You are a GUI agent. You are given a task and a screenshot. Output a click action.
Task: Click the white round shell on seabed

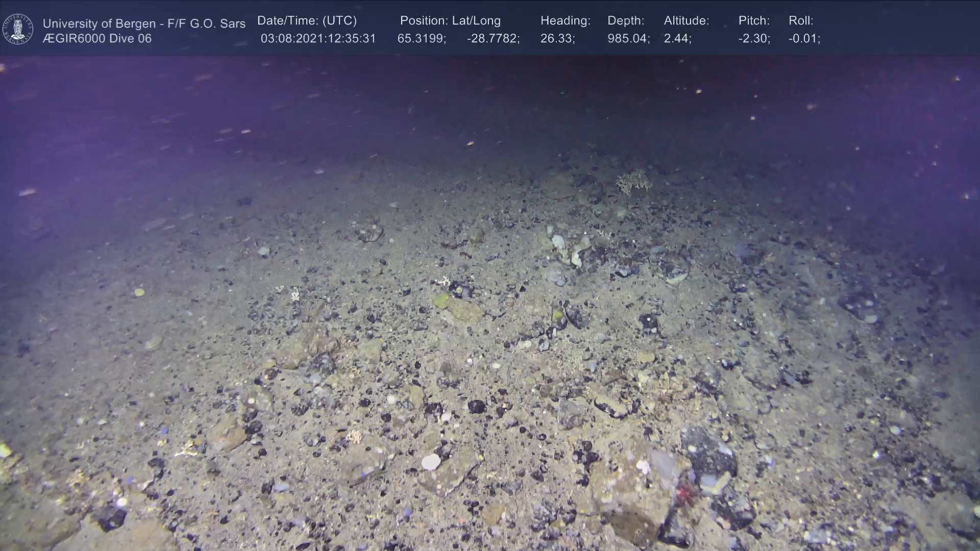click(431, 462)
